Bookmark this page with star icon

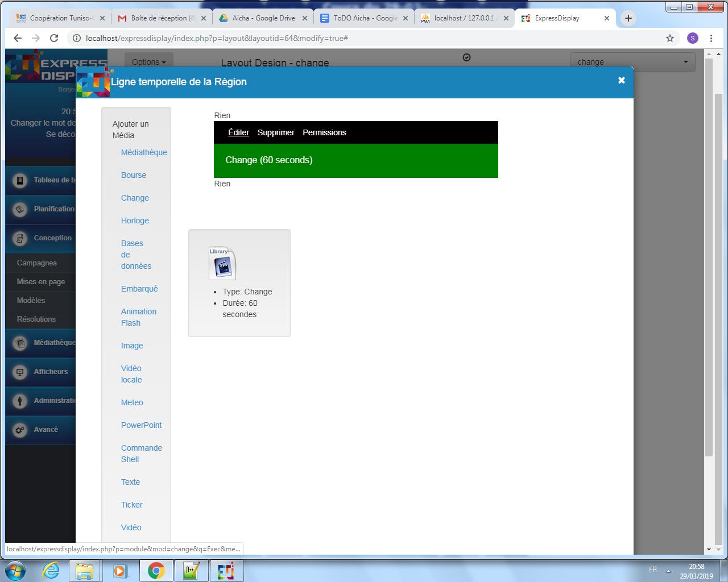pos(669,38)
